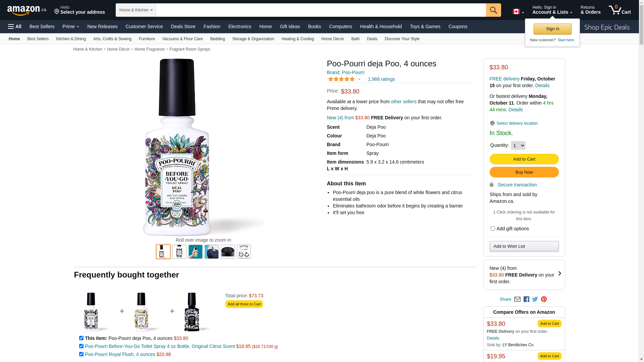Share product by email icon
This screenshot has width=644, height=362.
click(517, 299)
